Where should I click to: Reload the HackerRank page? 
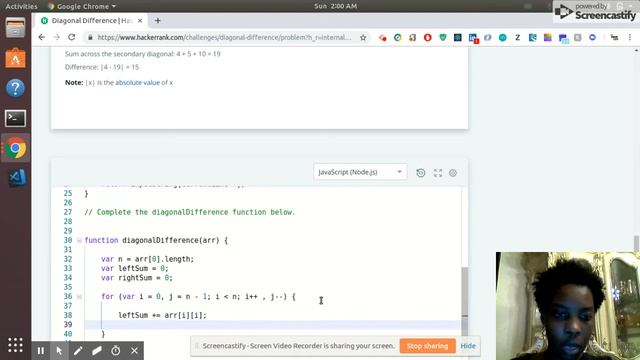tap(71, 37)
